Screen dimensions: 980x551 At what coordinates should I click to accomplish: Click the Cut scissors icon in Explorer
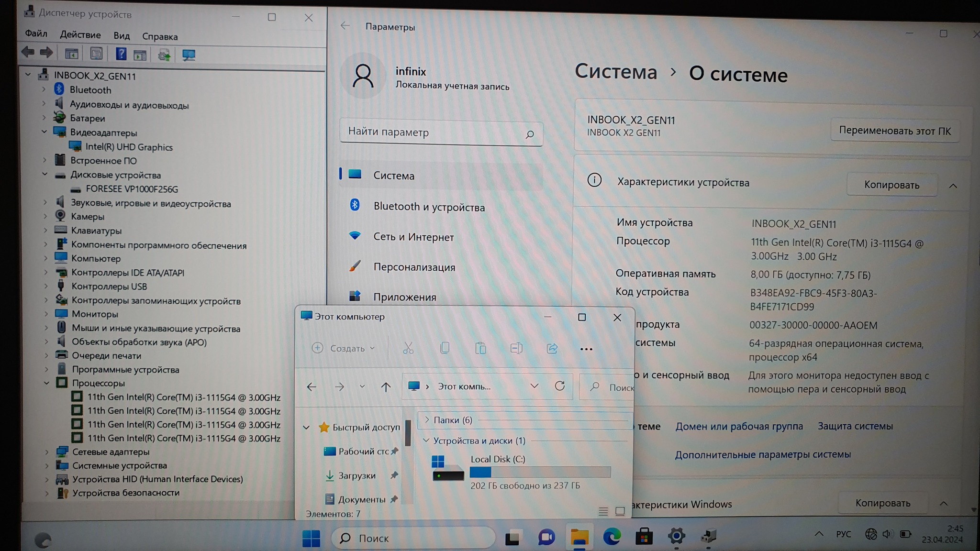tap(408, 348)
